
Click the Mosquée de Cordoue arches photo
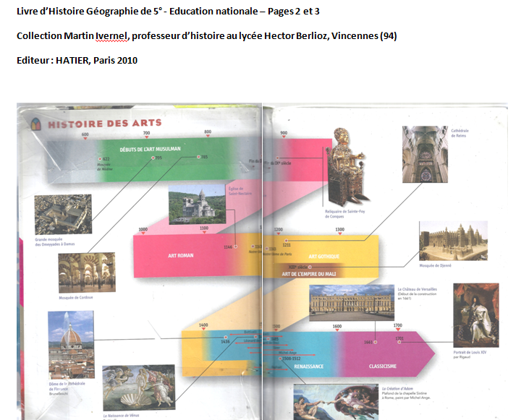(x=87, y=273)
